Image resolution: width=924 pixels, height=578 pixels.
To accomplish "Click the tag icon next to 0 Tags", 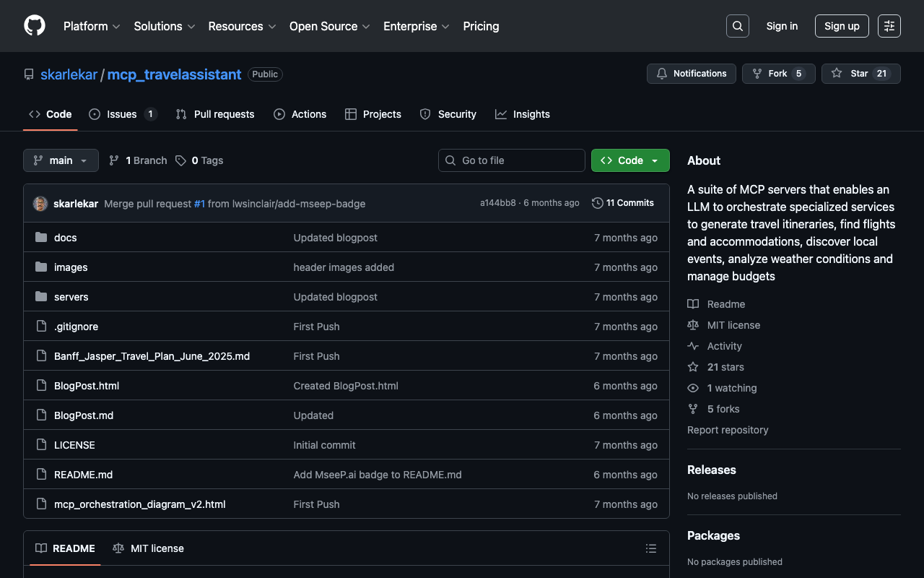I will (x=180, y=160).
